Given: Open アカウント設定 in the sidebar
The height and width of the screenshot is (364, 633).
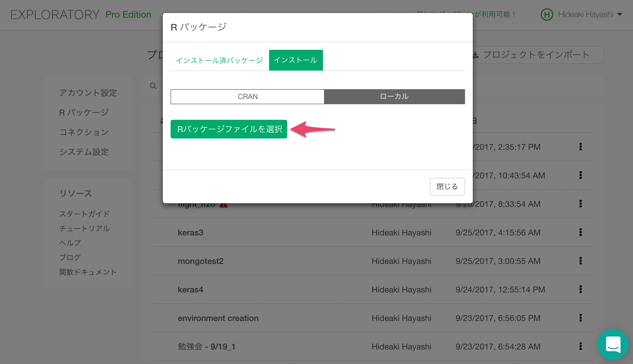Looking at the screenshot, I should (88, 93).
